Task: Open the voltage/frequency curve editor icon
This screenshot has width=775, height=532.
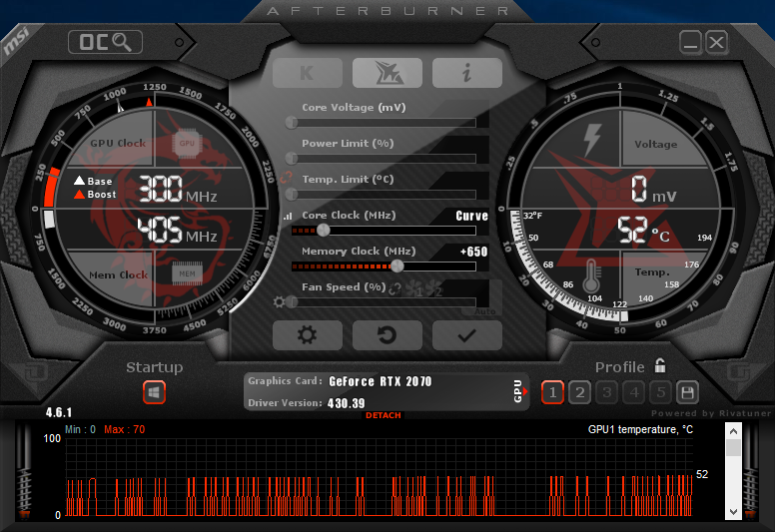Action: [x=289, y=216]
